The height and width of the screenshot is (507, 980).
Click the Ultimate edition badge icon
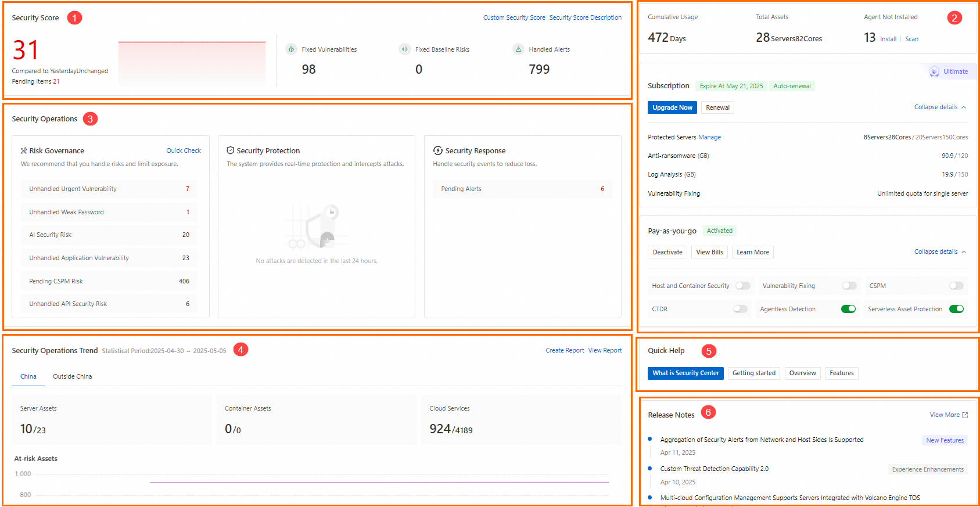(934, 71)
